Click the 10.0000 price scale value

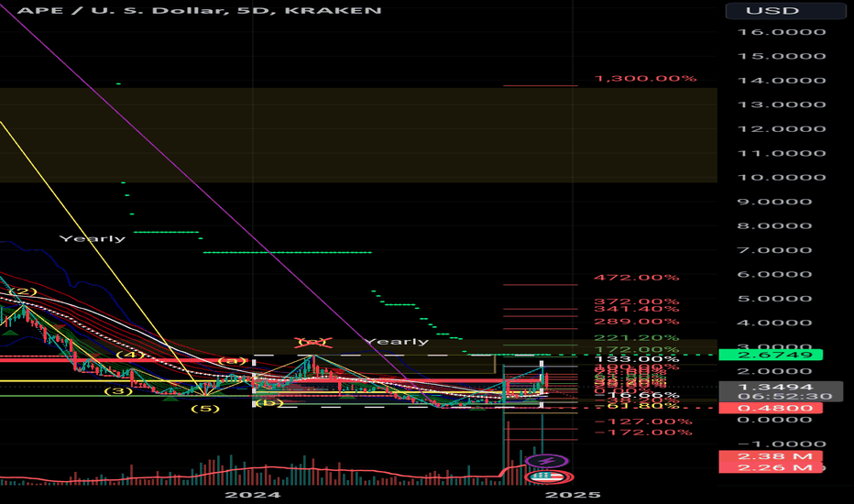(x=782, y=178)
